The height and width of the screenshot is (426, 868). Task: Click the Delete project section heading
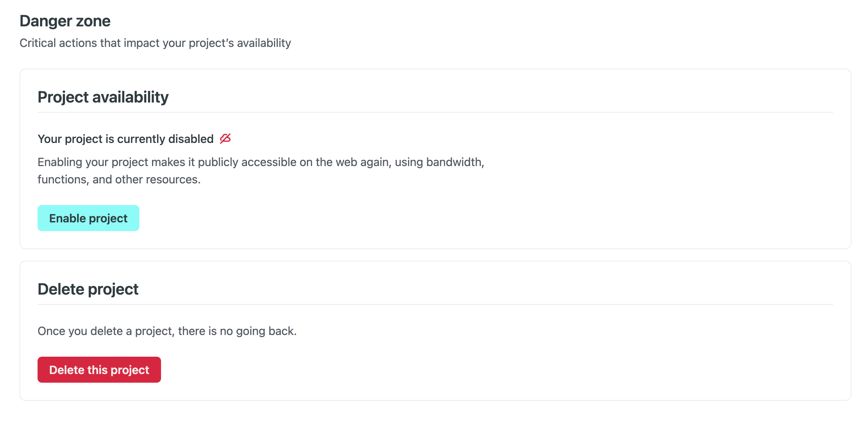point(88,289)
